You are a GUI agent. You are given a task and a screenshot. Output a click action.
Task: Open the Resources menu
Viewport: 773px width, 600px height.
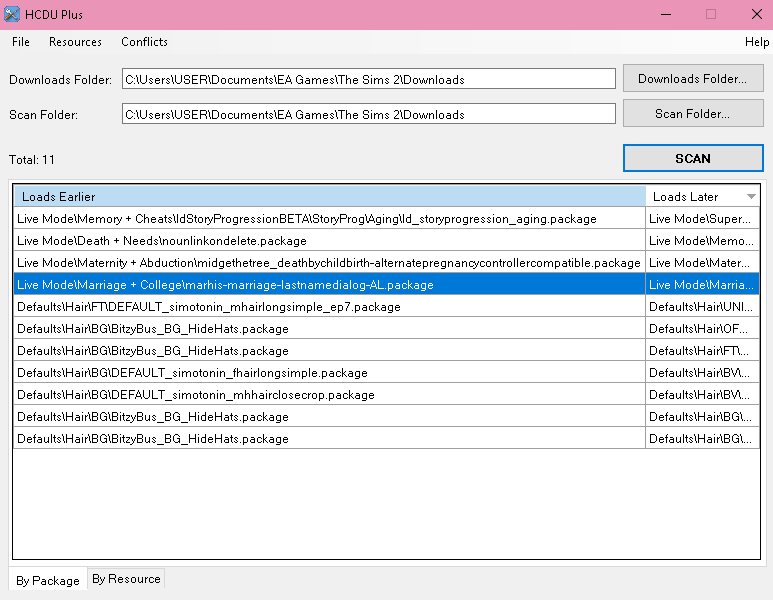coord(75,42)
